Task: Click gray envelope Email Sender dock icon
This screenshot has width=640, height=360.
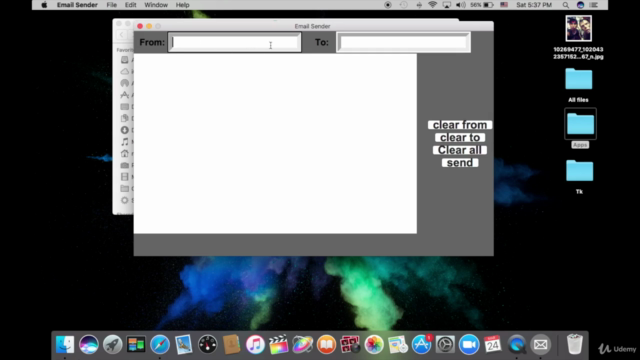Action: (540, 344)
